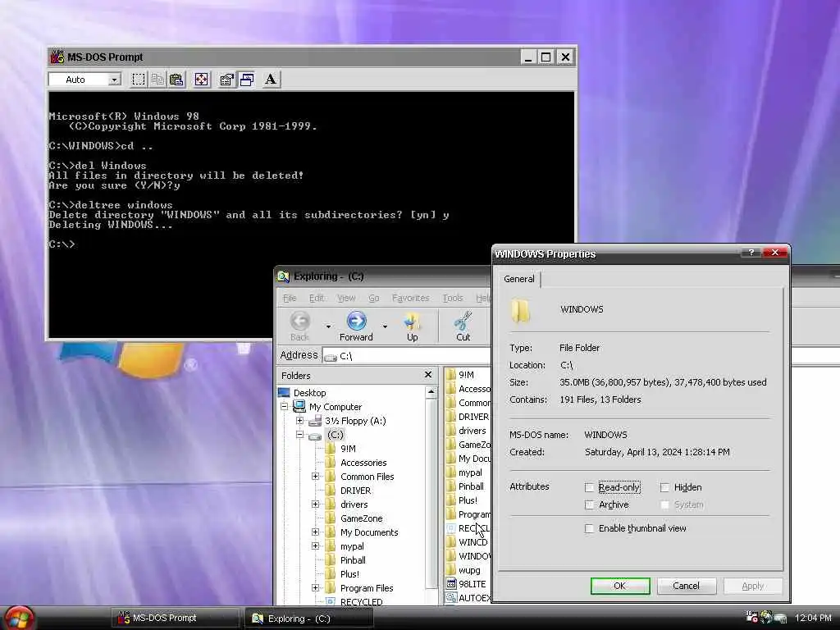The image size is (840, 630).
Task: Click the wupg folder icon in file list
Action: click(x=450, y=570)
